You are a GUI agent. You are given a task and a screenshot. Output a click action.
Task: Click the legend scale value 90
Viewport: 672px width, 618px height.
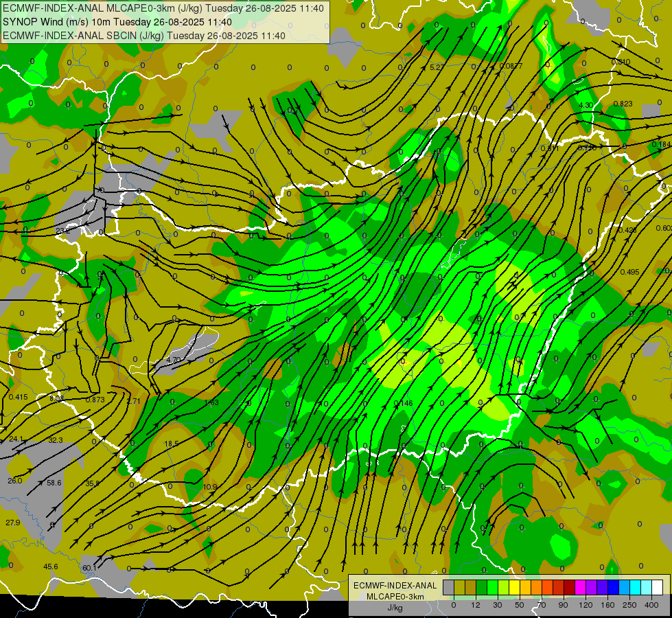[564, 605]
